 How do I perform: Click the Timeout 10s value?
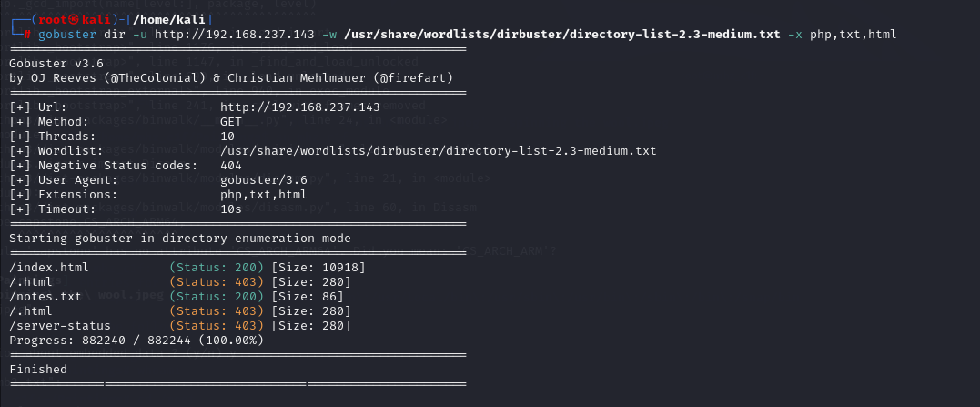(x=231, y=209)
